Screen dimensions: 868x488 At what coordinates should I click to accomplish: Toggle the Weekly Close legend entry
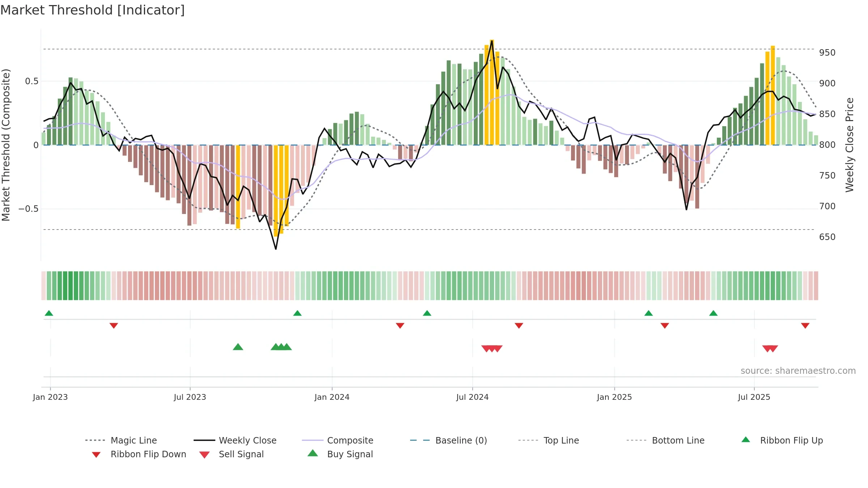235,440
